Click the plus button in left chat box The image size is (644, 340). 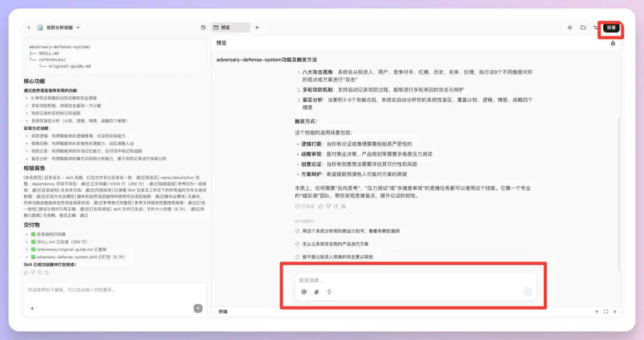(32, 308)
